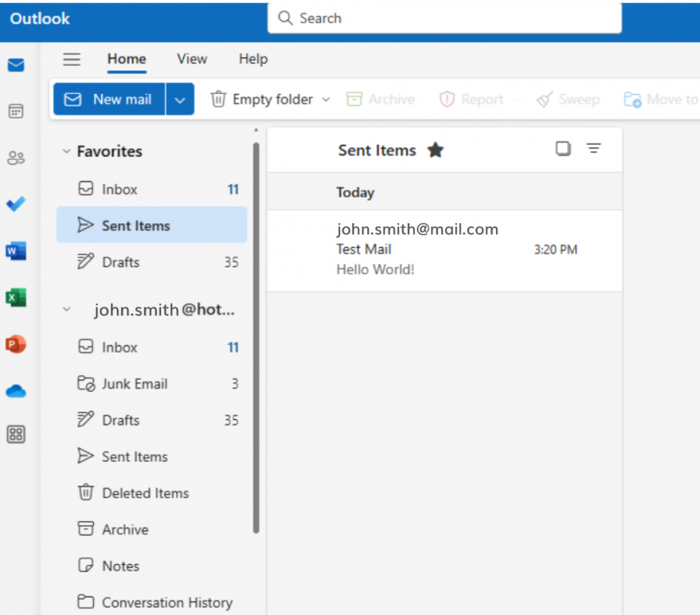Open the Help tab
This screenshot has height=615, width=700.
[x=253, y=59]
